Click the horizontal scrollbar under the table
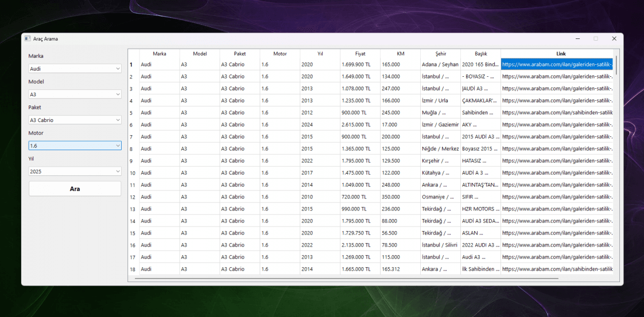The height and width of the screenshot is (317, 644). click(x=346, y=279)
